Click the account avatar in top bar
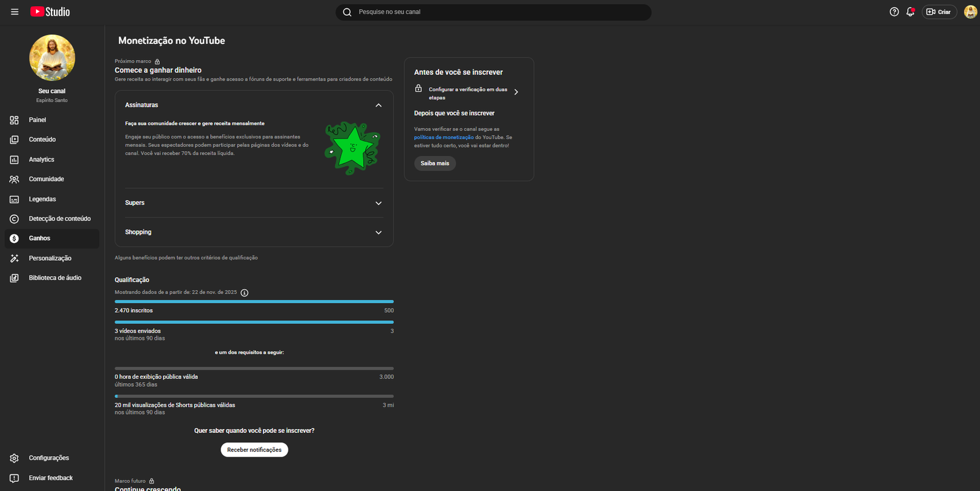This screenshot has height=491, width=980. [x=970, y=12]
